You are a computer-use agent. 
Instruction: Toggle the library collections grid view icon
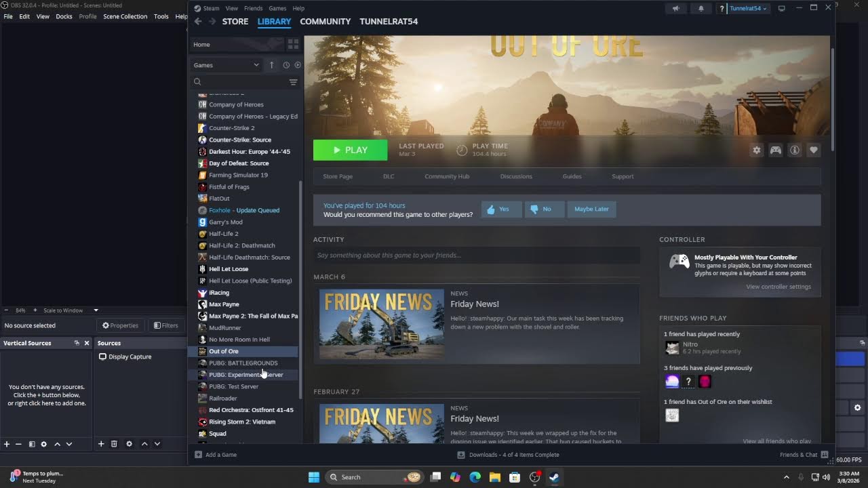click(293, 44)
